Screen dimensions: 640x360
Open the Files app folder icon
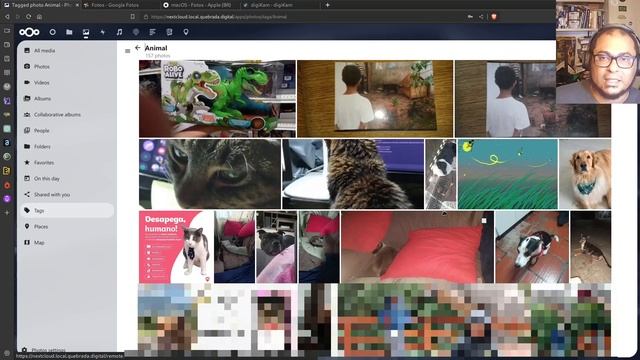coord(69,32)
